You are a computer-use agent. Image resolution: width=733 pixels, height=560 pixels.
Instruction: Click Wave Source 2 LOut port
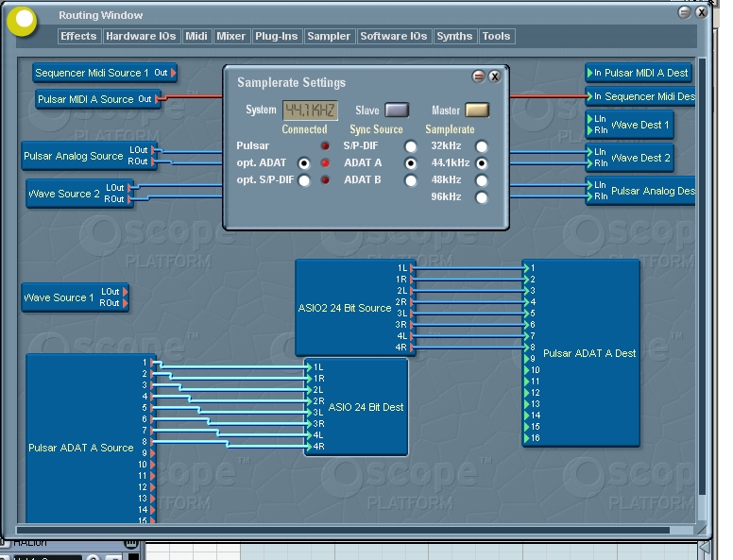point(130,187)
